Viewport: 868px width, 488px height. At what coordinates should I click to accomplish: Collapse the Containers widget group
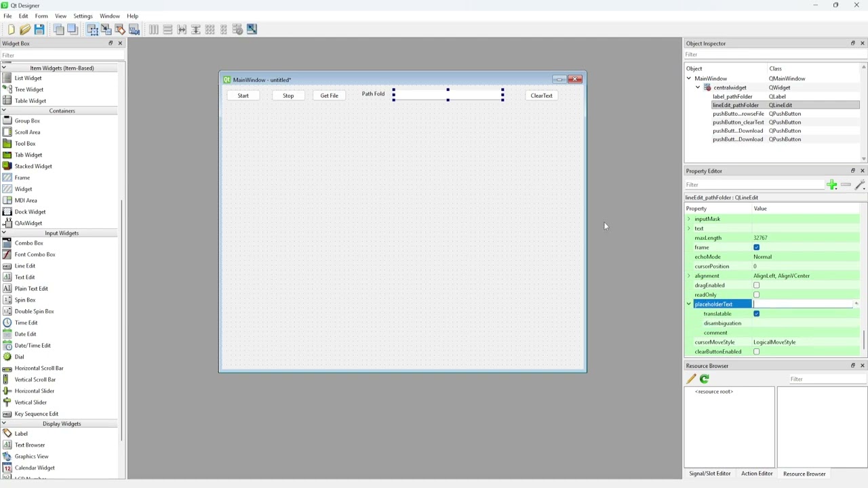pos(4,110)
